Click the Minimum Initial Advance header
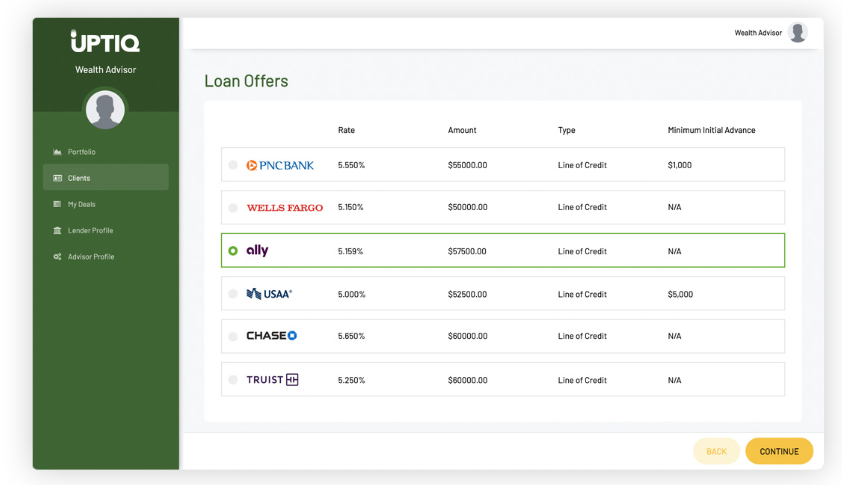842x485 pixels. [x=712, y=130]
